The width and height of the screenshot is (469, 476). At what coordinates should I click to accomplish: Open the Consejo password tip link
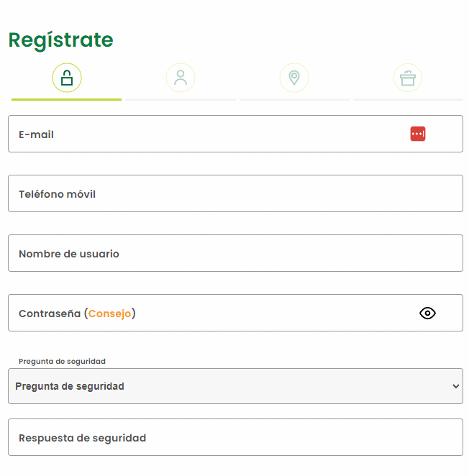110,313
